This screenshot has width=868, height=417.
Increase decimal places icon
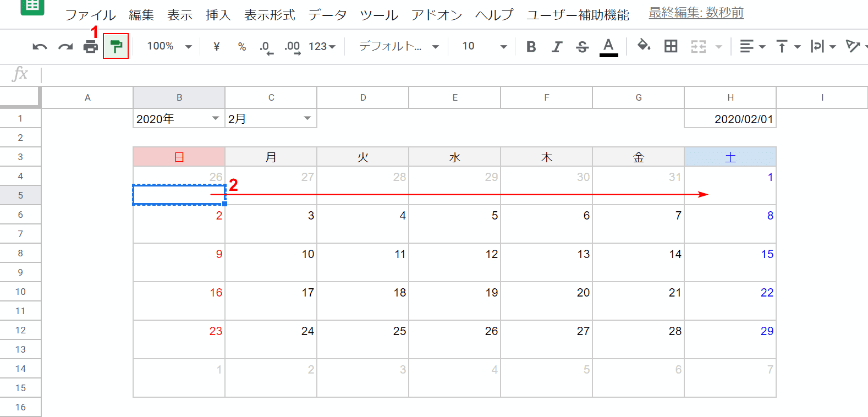(x=292, y=47)
